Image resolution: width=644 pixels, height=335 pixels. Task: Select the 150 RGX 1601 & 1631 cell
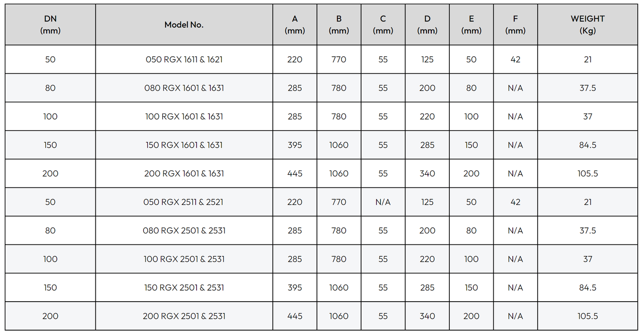tap(184, 145)
